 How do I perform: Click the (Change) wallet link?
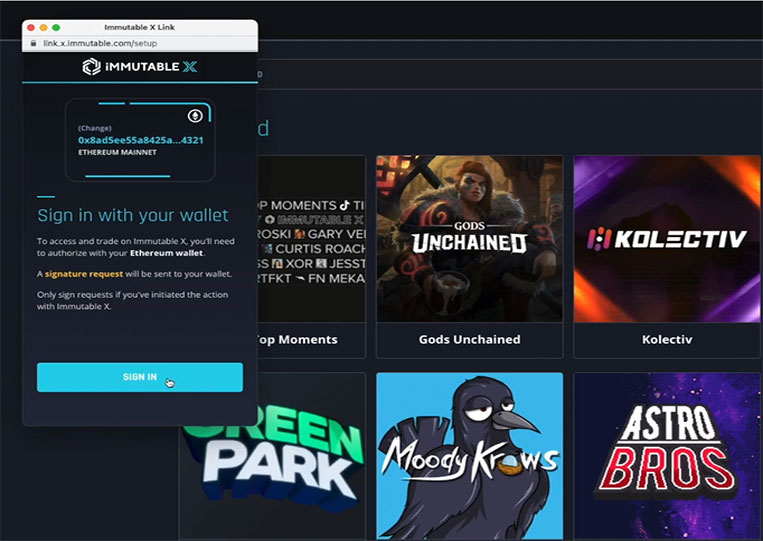(95, 128)
